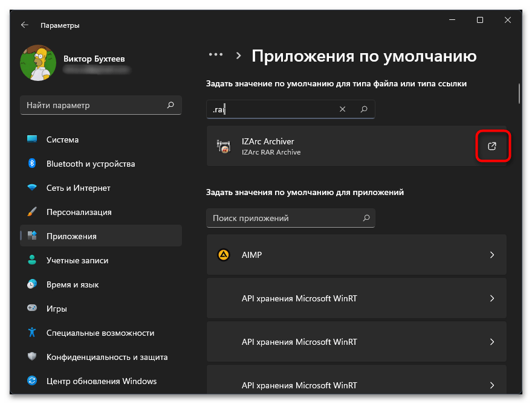Open Конфиденциальность и защита section

point(101,357)
